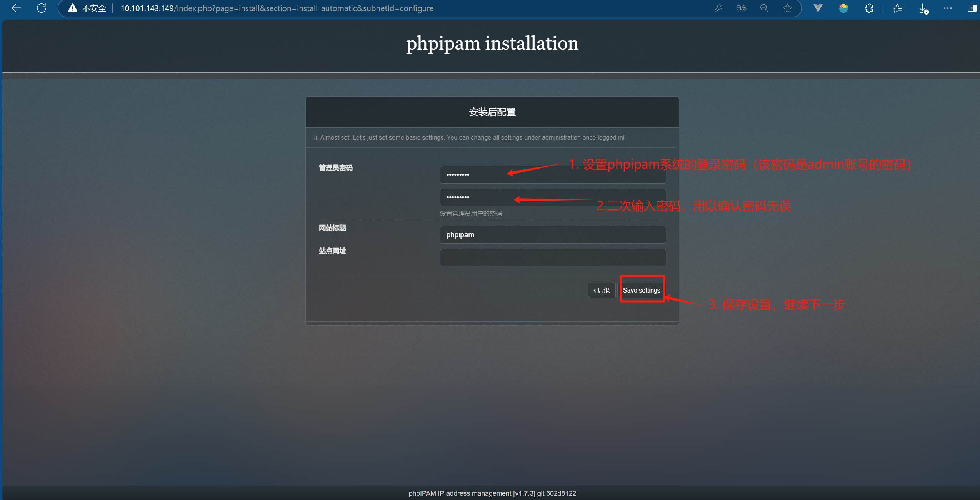Click the translate page icon
The height and width of the screenshot is (500, 980).
click(741, 8)
